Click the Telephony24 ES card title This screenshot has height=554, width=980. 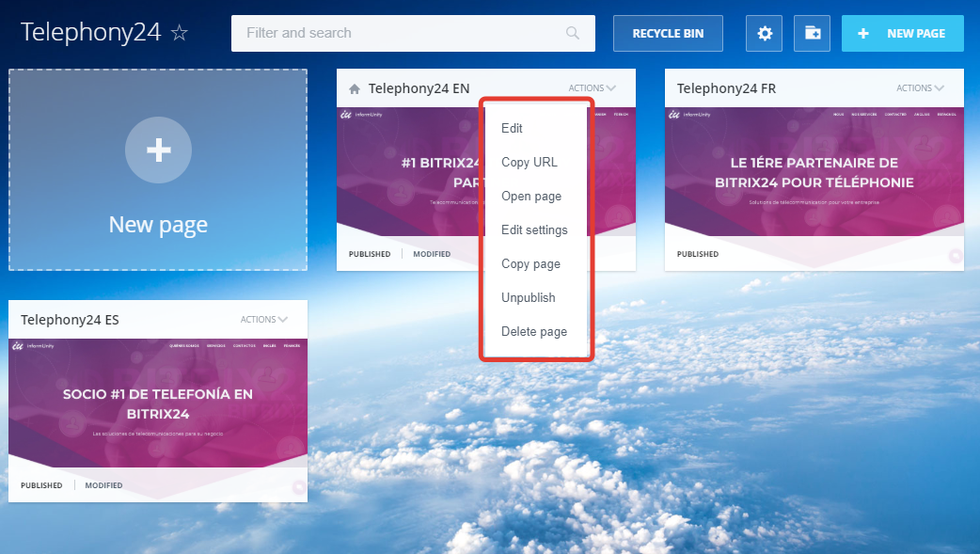point(70,320)
